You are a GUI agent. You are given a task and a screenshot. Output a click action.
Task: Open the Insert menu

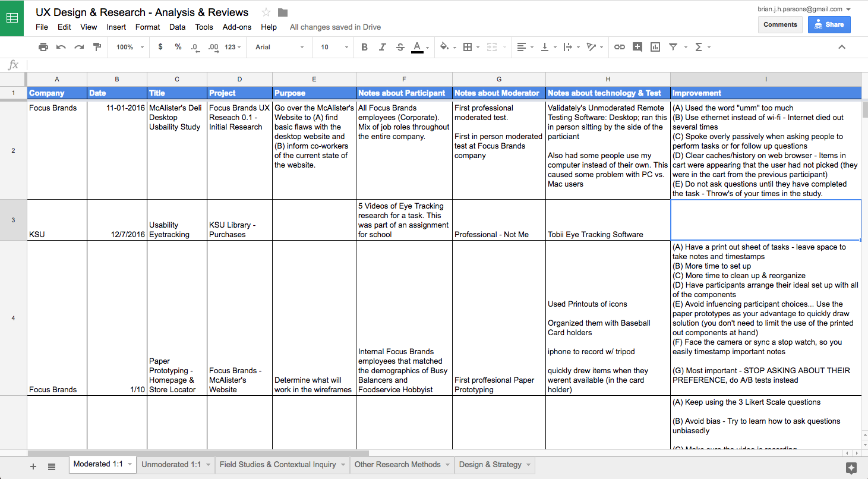[x=116, y=27]
